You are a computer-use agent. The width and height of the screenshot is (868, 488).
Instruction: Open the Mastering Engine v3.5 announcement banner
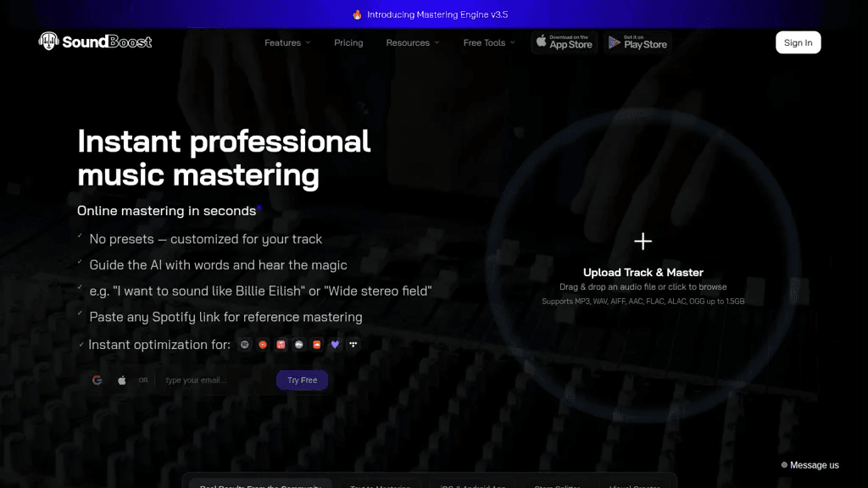click(x=431, y=14)
